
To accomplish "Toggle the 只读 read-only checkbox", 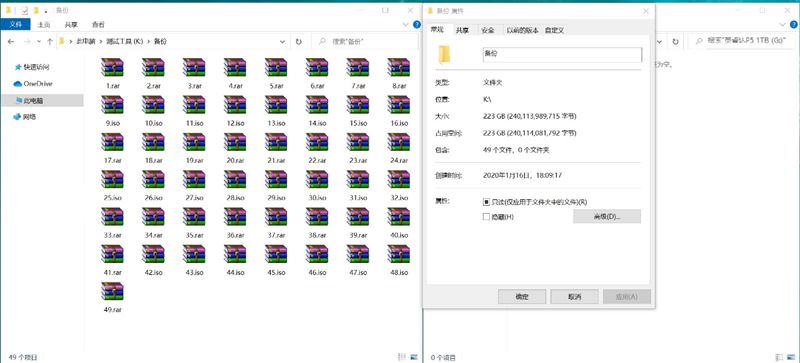I will [x=486, y=202].
